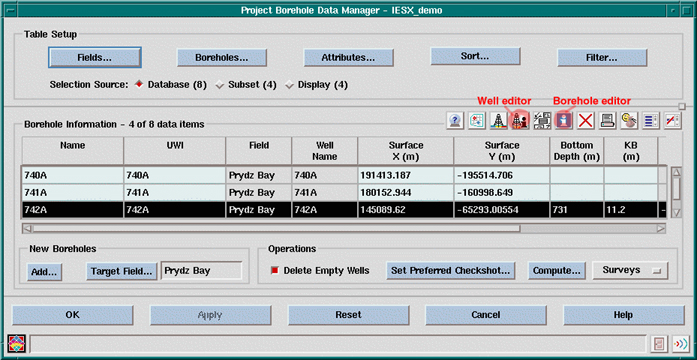The image size is (697, 360).
Task: Select 741A in the Name column
Action: pyautogui.click(x=73, y=193)
